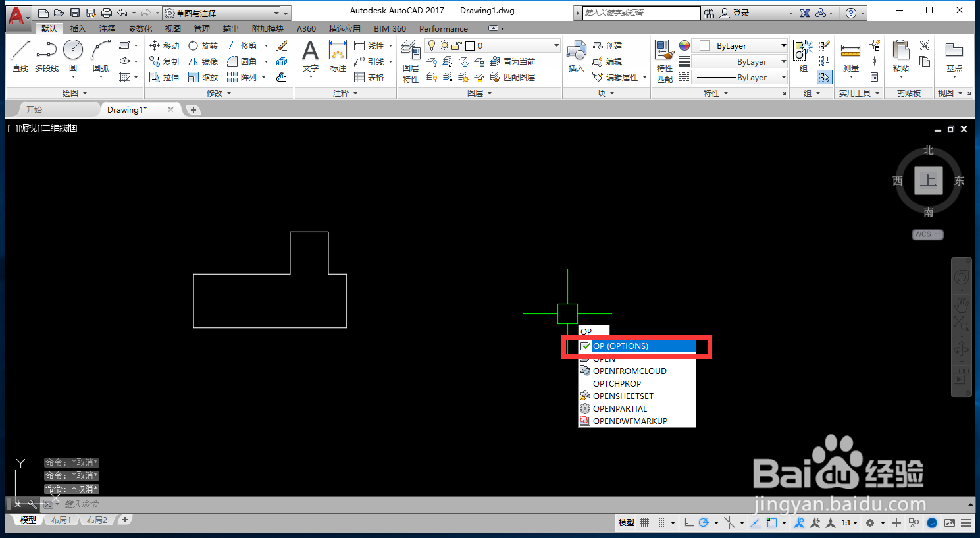Switch to the 参数化 ribbon tab
Viewport: 980px width, 538px height.
point(140,28)
